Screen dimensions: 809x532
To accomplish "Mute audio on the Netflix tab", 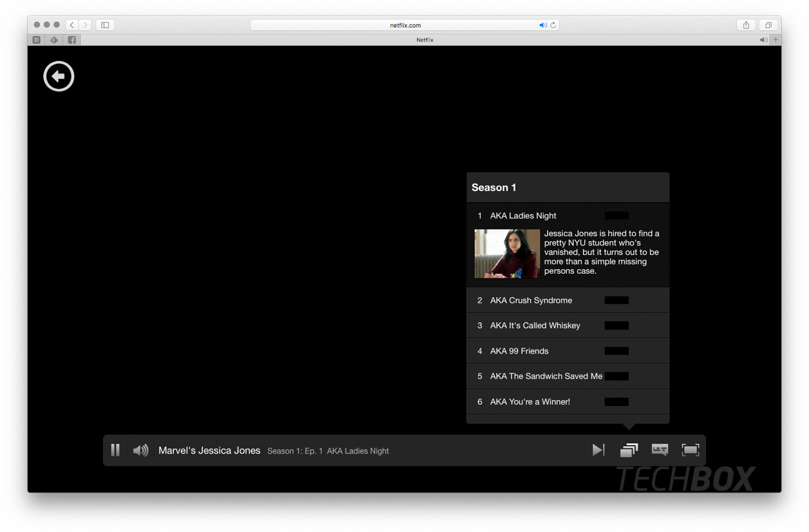I will coord(763,40).
